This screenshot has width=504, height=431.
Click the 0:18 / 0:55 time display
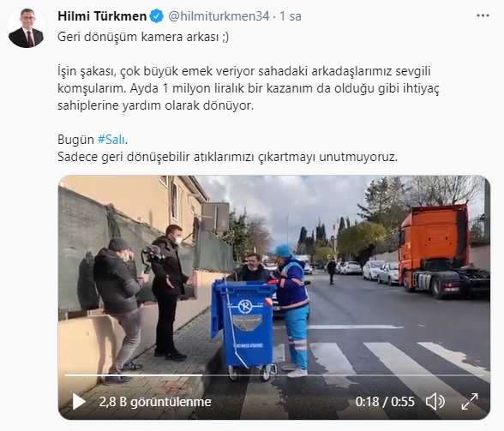[x=385, y=402]
